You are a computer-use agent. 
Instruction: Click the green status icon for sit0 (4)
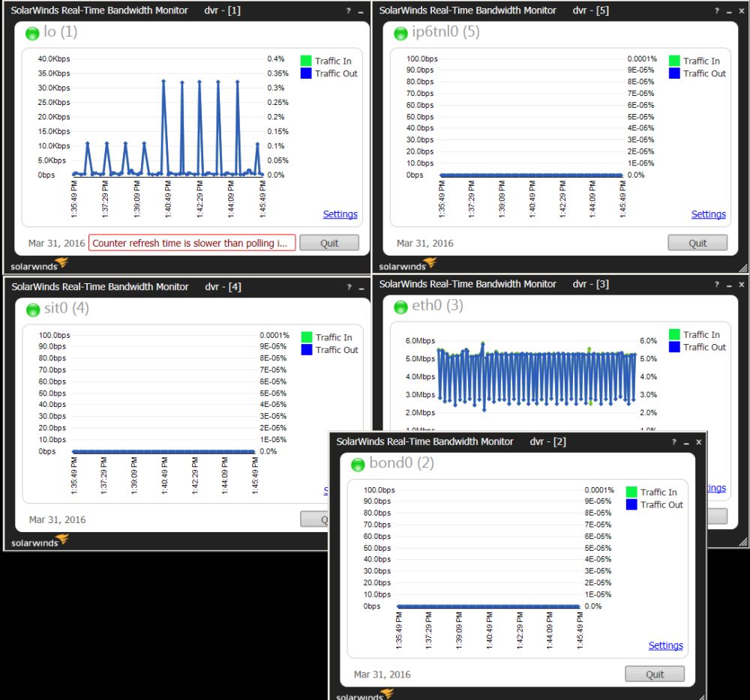(x=33, y=310)
